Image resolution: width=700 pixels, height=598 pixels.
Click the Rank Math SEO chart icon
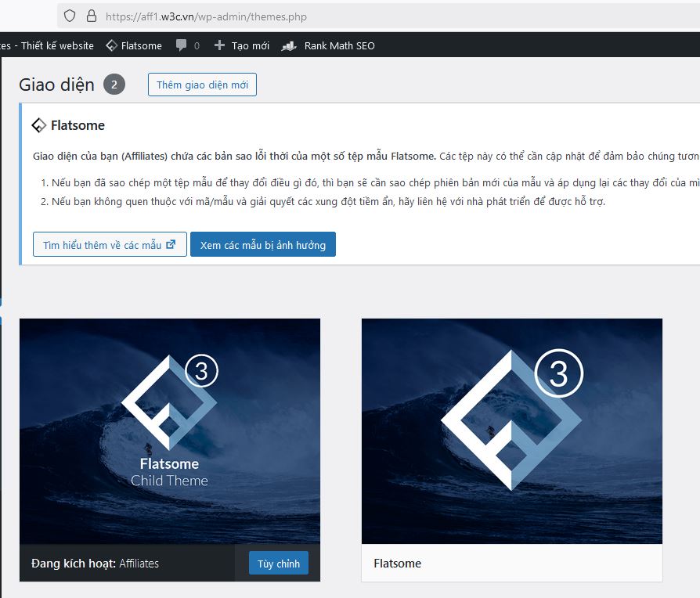pyautogui.click(x=289, y=45)
